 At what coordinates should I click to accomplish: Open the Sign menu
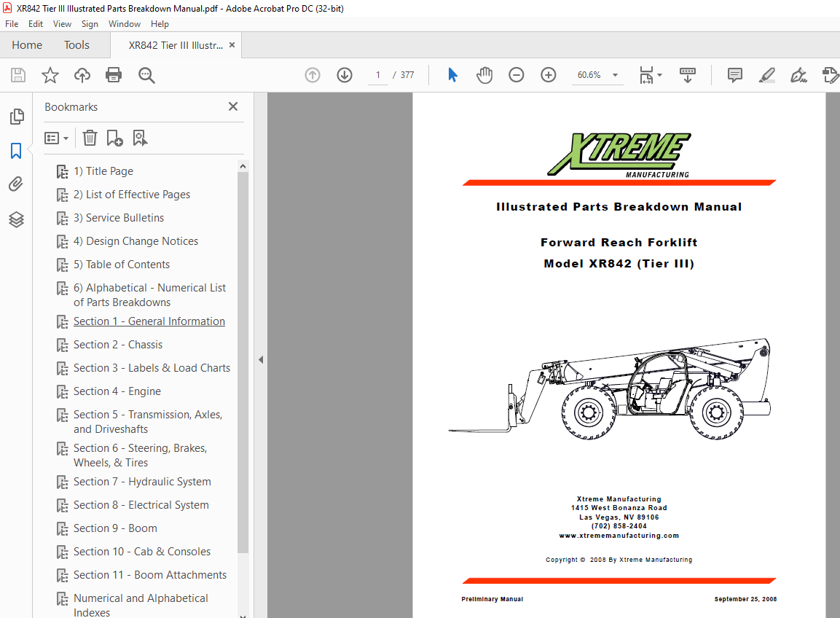click(x=90, y=24)
